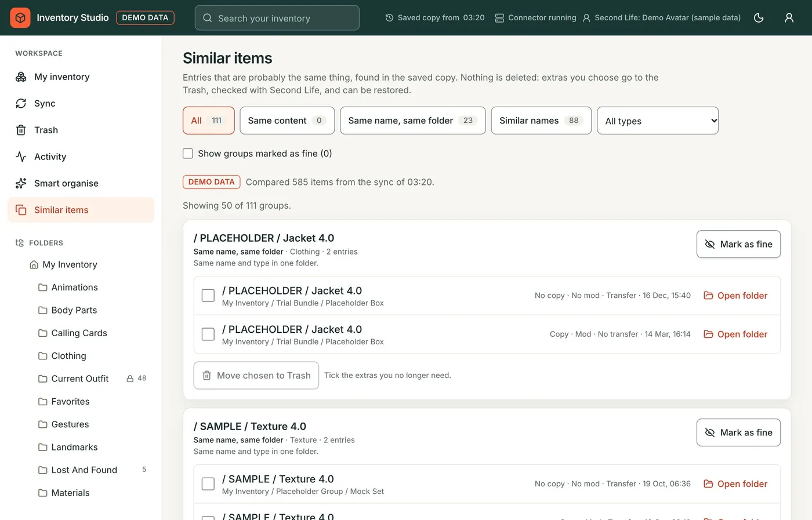This screenshot has width=812, height=520.
Task: Open the Calling Cards folder
Action: click(x=79, y=333)
